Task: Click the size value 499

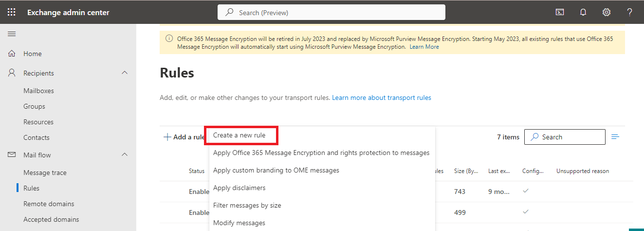Action: point(460,212)
